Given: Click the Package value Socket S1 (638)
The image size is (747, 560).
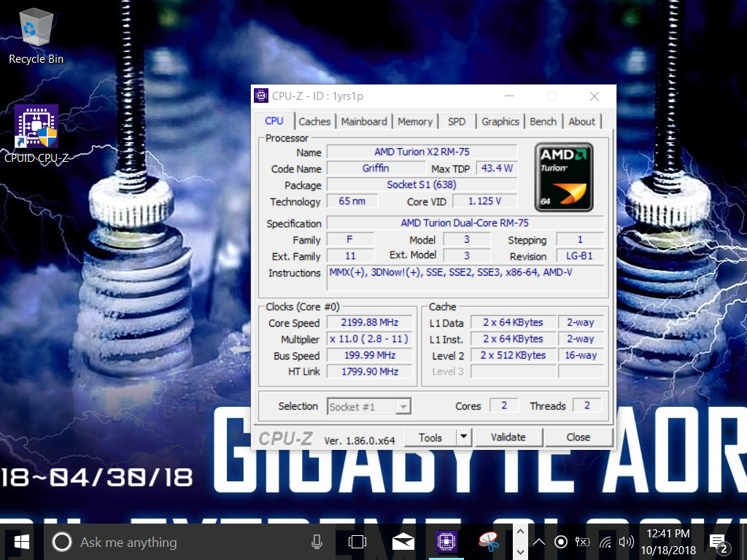Looking at the screenshot, I should pos(422,184).
